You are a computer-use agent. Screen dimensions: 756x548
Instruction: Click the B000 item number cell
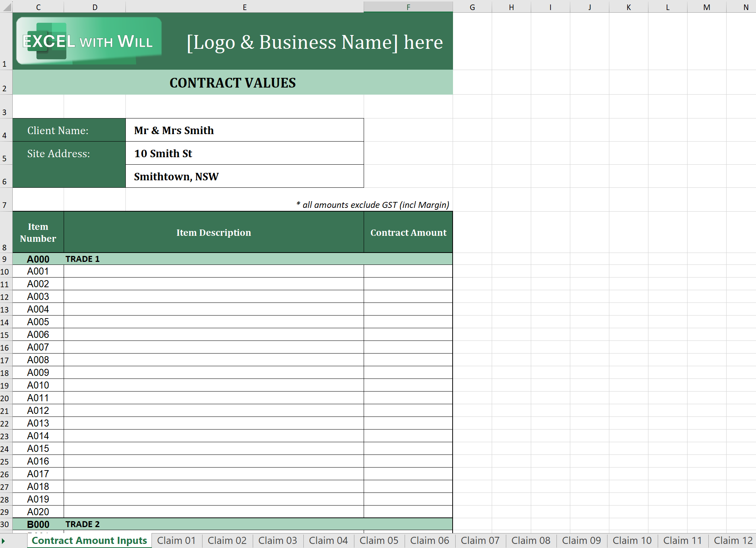[38, 524]
